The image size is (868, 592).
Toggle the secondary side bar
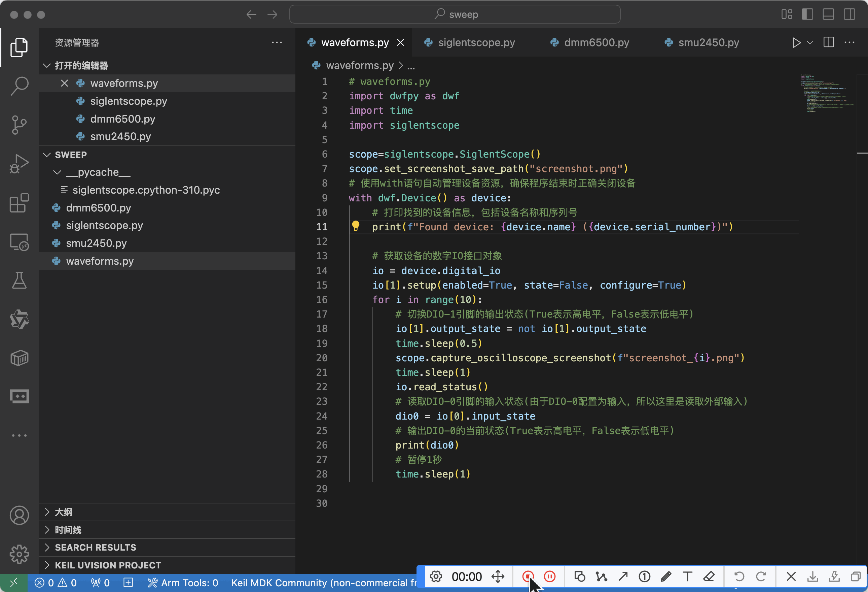849,14
